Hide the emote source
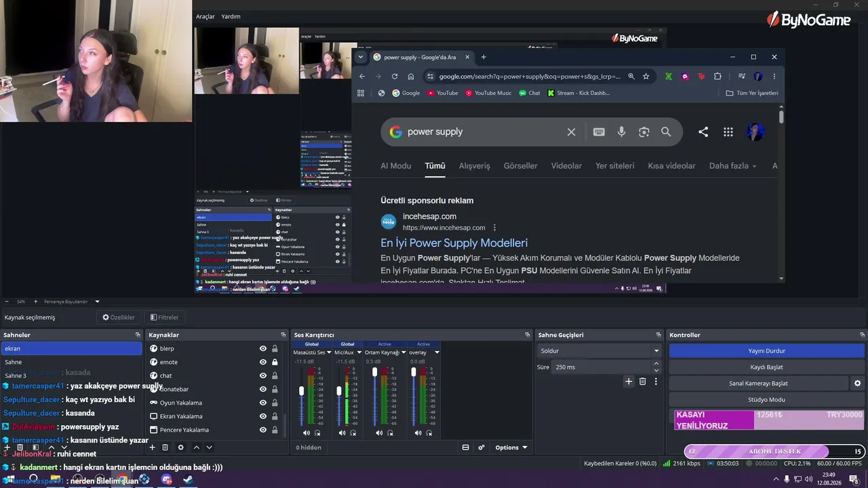This screenshot has height=488, width=868. pos(263,362)
